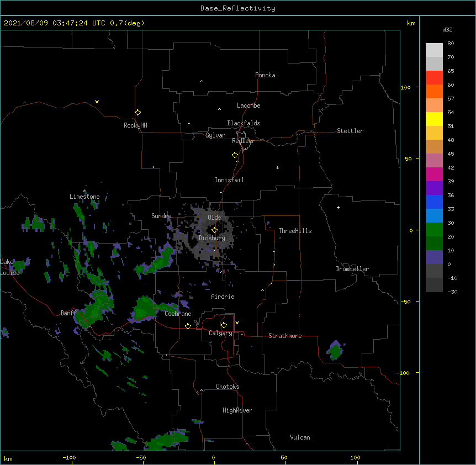476x465 pixels.
Task: Click the orange 60-57 dBZ legend swatch
Action: point(434,91)
